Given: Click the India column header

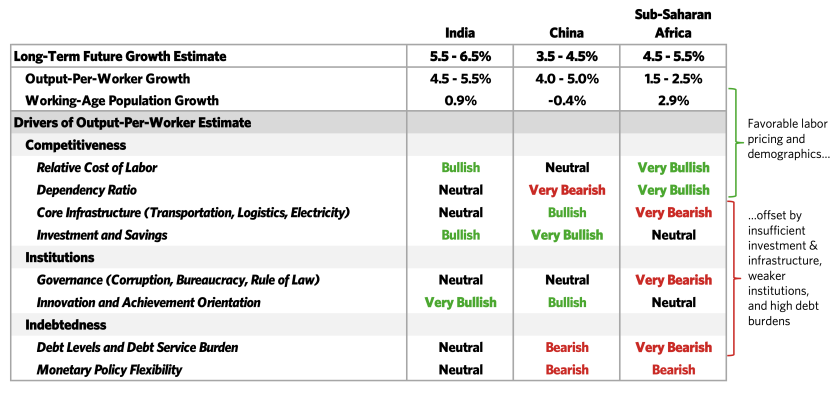Looking at the screenshot, I should coord(460,33).
